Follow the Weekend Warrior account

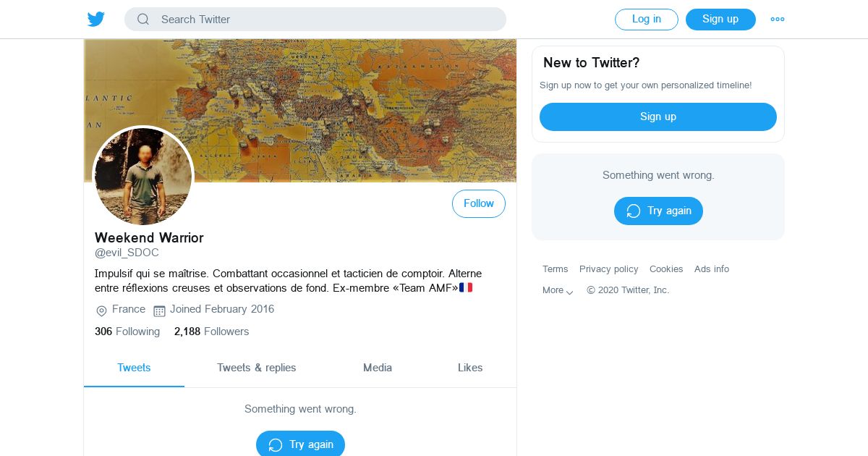coord(479,203)
